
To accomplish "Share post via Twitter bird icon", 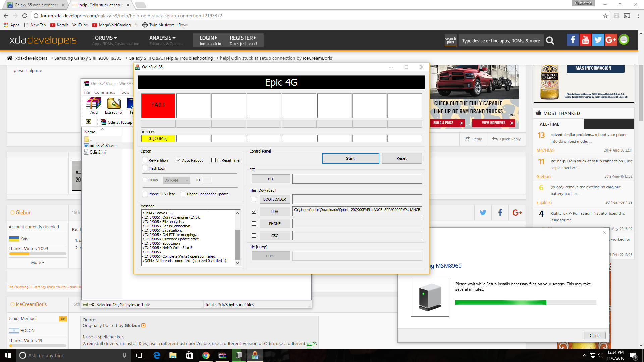I will click(483, 213).
